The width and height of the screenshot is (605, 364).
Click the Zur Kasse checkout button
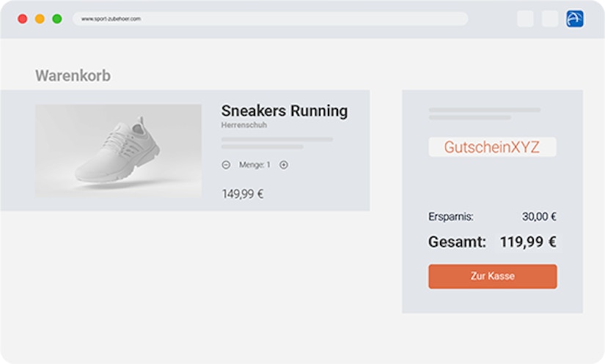click(492, 276)
